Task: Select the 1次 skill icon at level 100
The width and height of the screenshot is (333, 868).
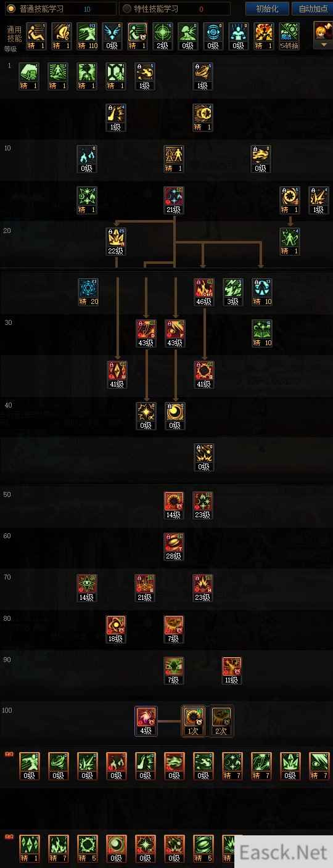Action: (193, 721)
